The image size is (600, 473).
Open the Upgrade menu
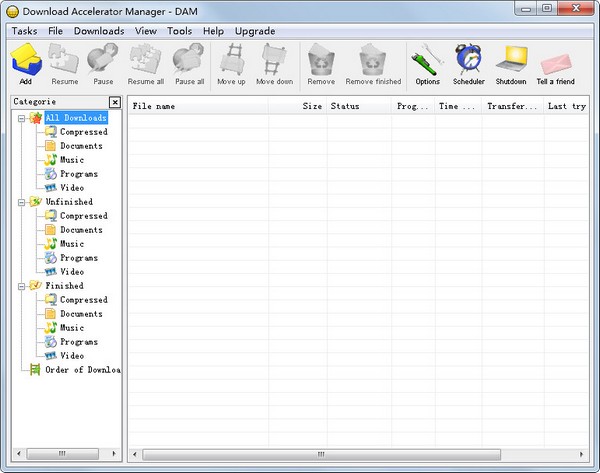(x=255, y=31)
